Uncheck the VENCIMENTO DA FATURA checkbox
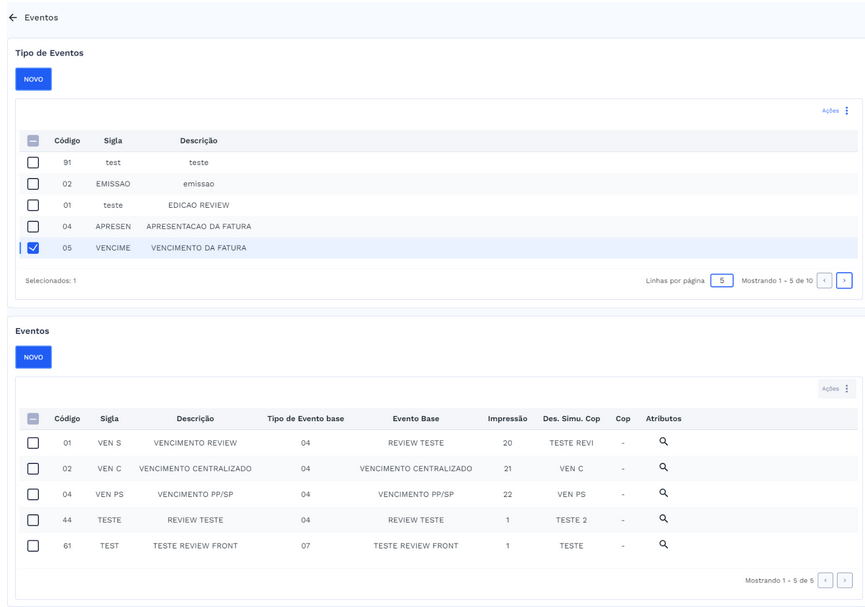This screenshot has width=865, height=607. click(x=33, y=248)
